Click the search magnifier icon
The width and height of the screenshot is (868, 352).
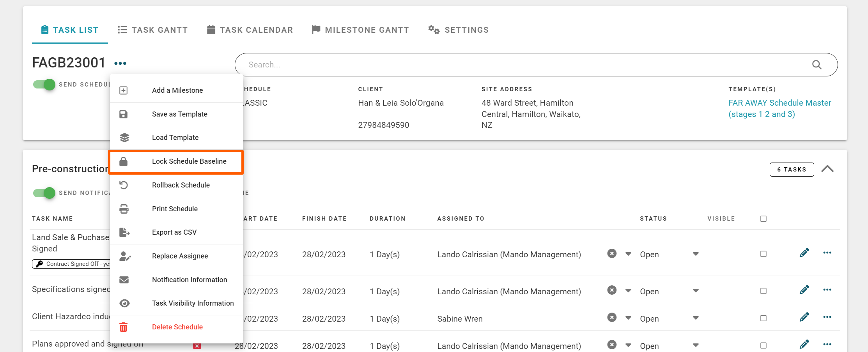pos(817,64)
